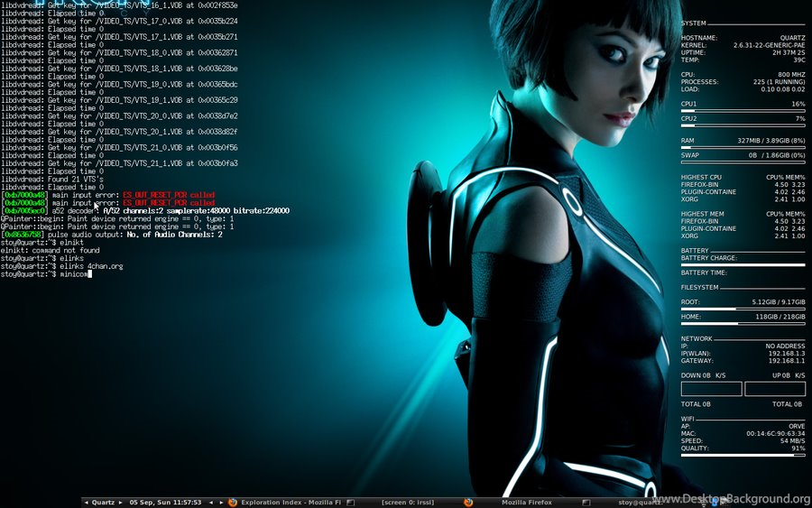Click the CPU1 usage bar
The height and width of the screenshot is (508, 812).
743,111
